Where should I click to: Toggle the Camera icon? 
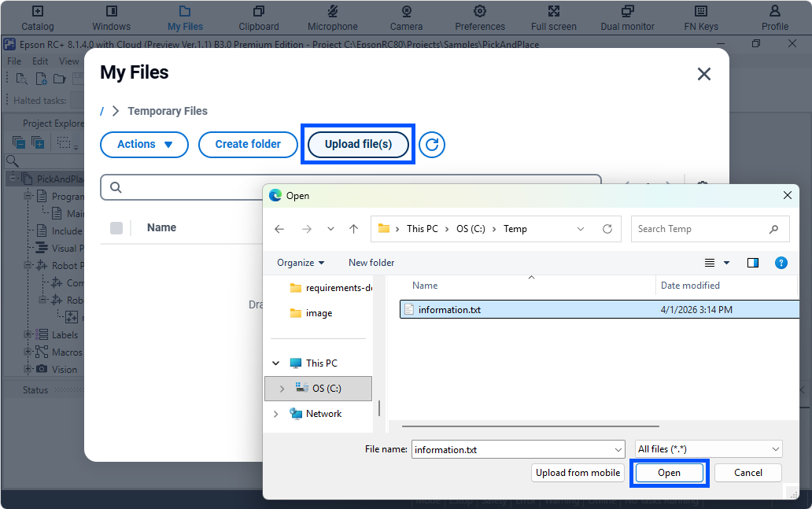407,18
